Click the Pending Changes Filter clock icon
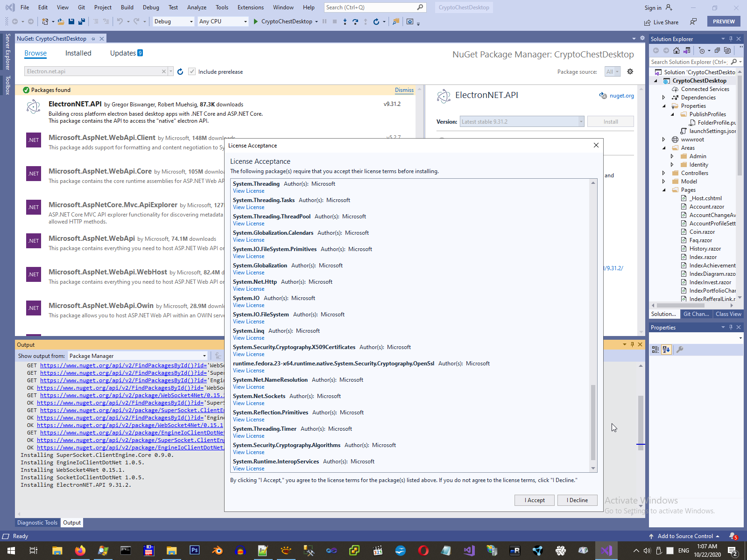747x560 pixels. pos(702,50)
